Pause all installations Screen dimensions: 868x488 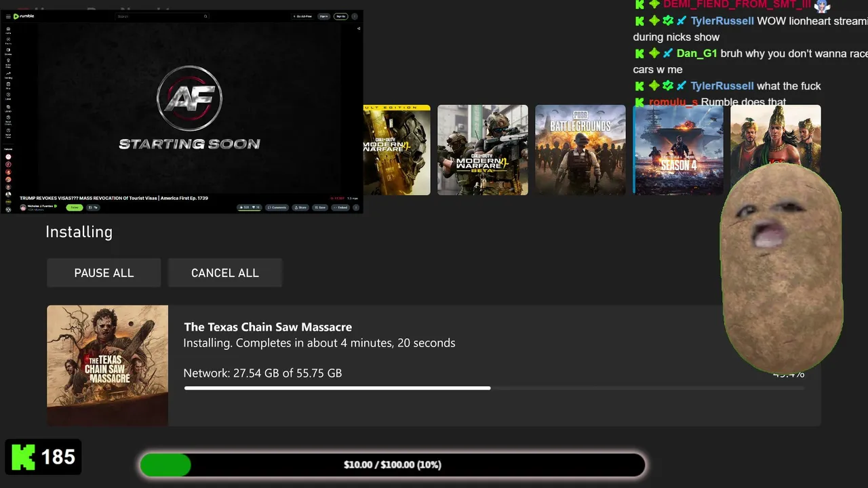point(104,272)
